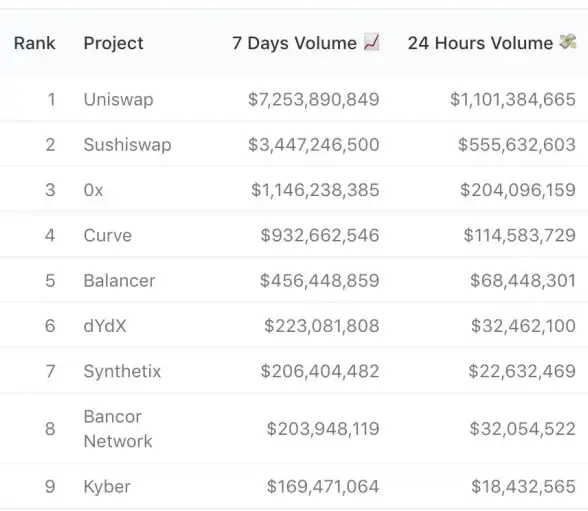Click the Balancer project name
Screen dimensions: 588x511
(x=119, y=281)
